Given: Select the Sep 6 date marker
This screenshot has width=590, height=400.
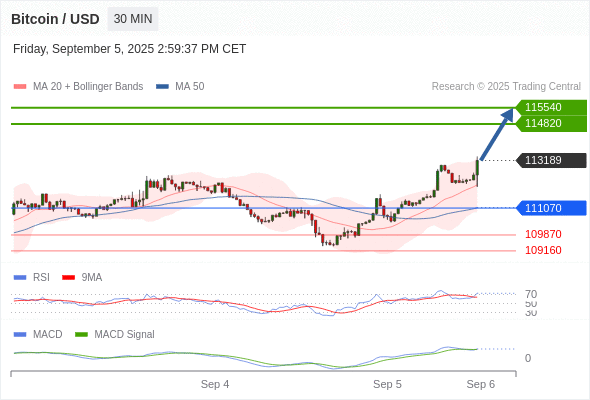Looking at the screenshot, I should click(x=481, y=384).
